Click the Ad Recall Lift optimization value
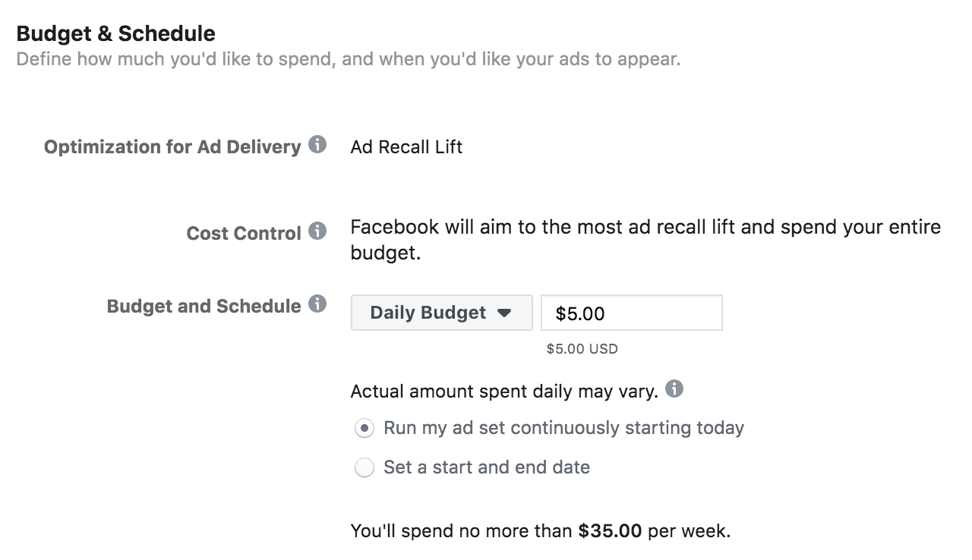Screen dimensions: 972x560 coord(406,146)
